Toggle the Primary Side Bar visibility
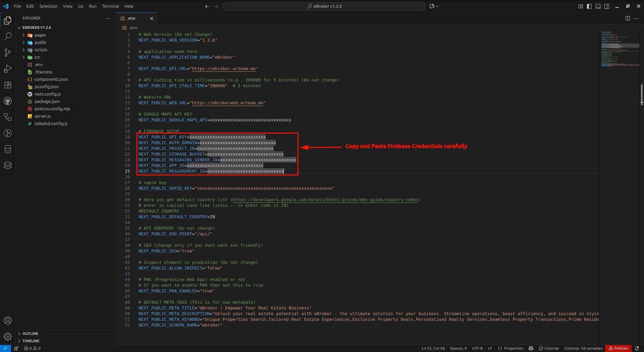Screen dimensions: 644x352 tap(589, 6)
